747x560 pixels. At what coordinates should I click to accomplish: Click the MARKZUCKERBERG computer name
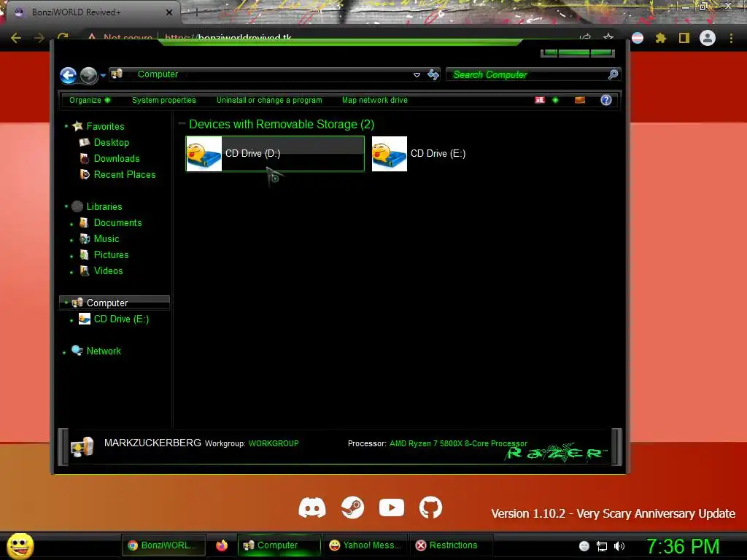[x=152, y=443]
